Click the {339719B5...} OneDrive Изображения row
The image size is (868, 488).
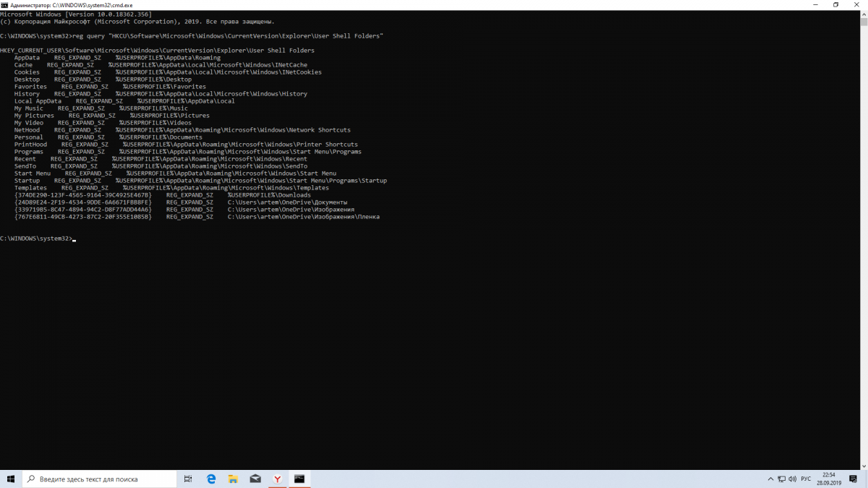(184, 209)
